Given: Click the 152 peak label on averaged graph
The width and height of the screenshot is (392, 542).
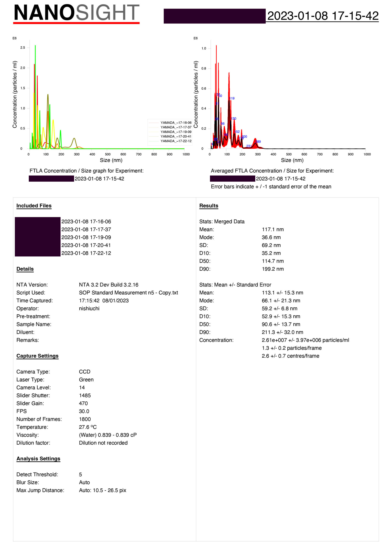Looking at the screenshot, I should coord(237,132).
